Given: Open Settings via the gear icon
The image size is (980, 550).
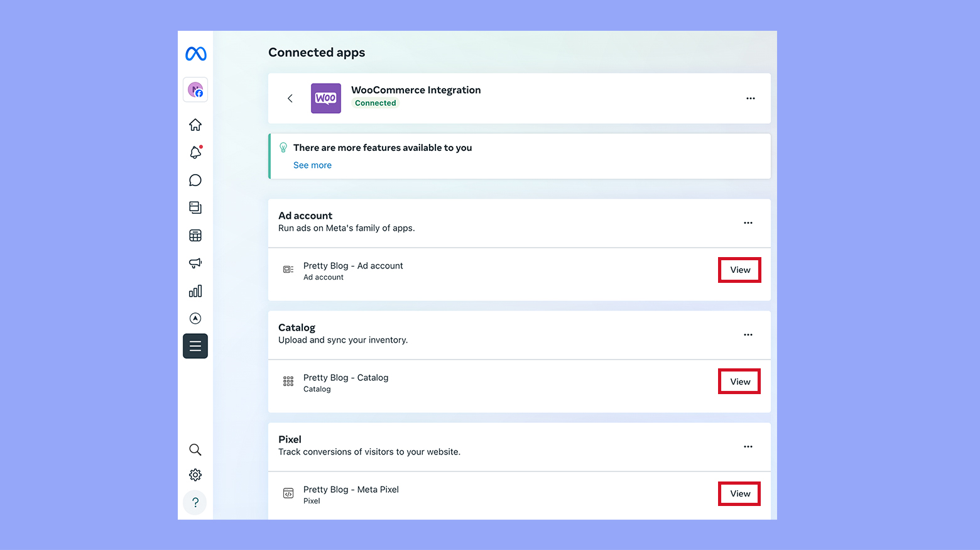Looking at the screenshot, I should [195, 475].
